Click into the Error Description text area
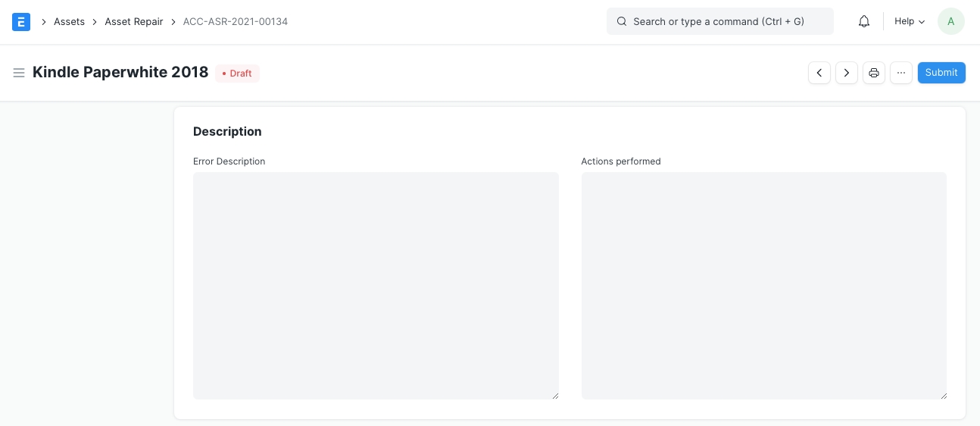This screenshot has height=426, width=980. (x=376, y=285)
